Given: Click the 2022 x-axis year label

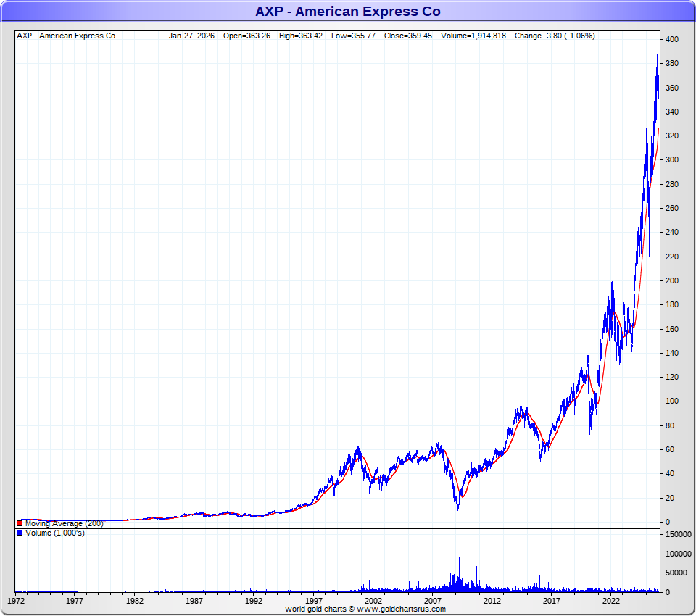Looking at the screenshot, I should 611,601.
